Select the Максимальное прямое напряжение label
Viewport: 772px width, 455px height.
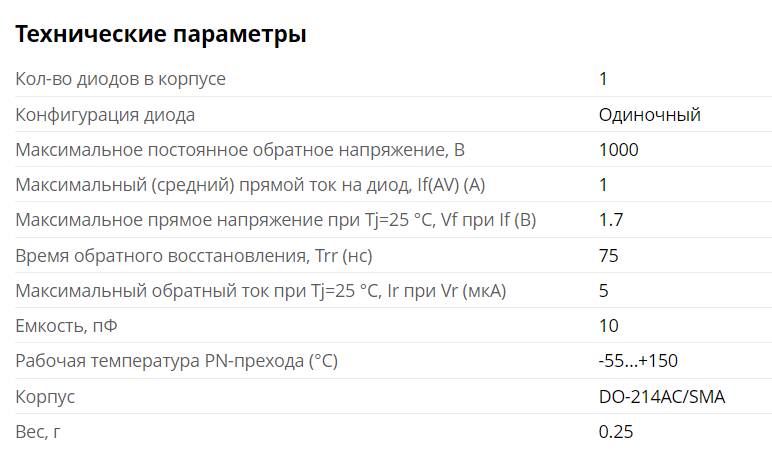276,220
